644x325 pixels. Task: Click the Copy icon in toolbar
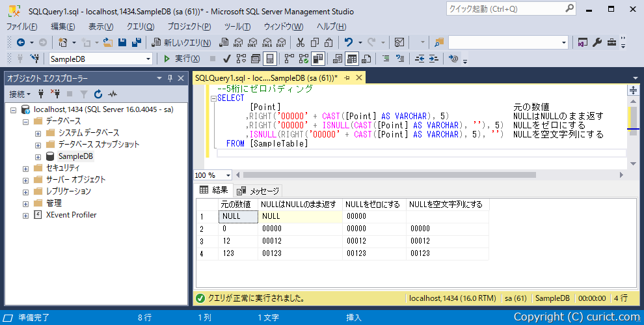[x=315, y=42]
